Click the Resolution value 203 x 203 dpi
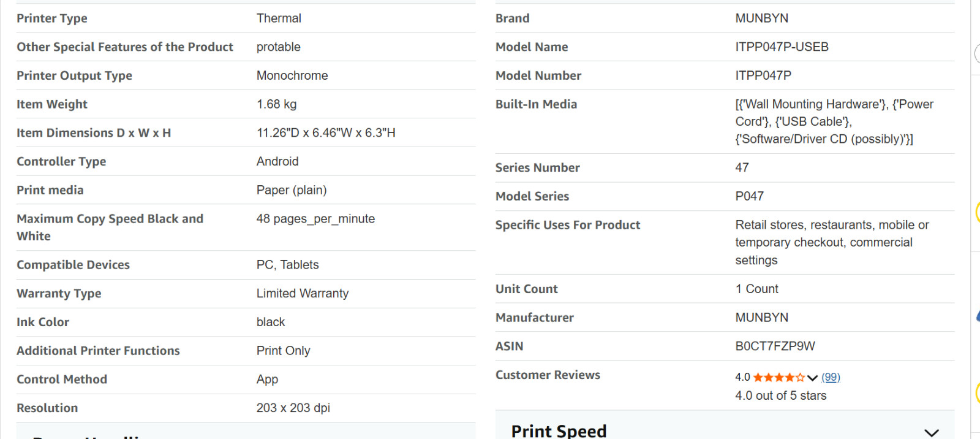This screenshot has height=439, width=980. coord(293,408)
